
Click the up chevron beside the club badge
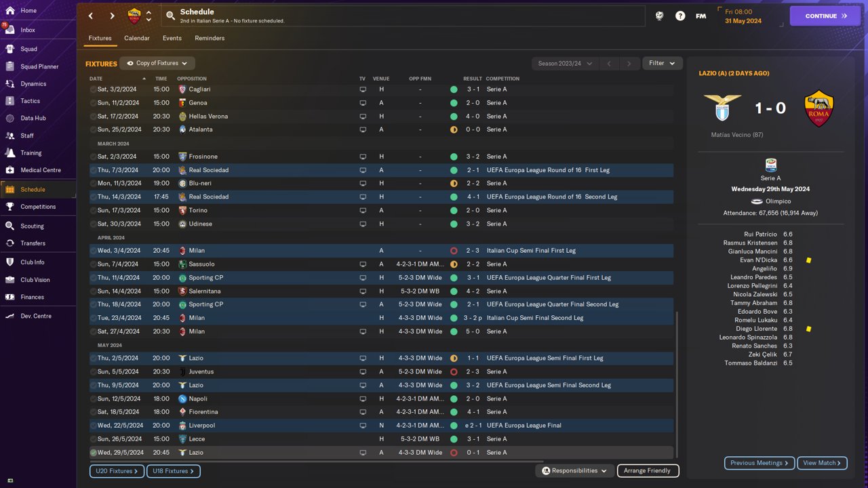149,12
